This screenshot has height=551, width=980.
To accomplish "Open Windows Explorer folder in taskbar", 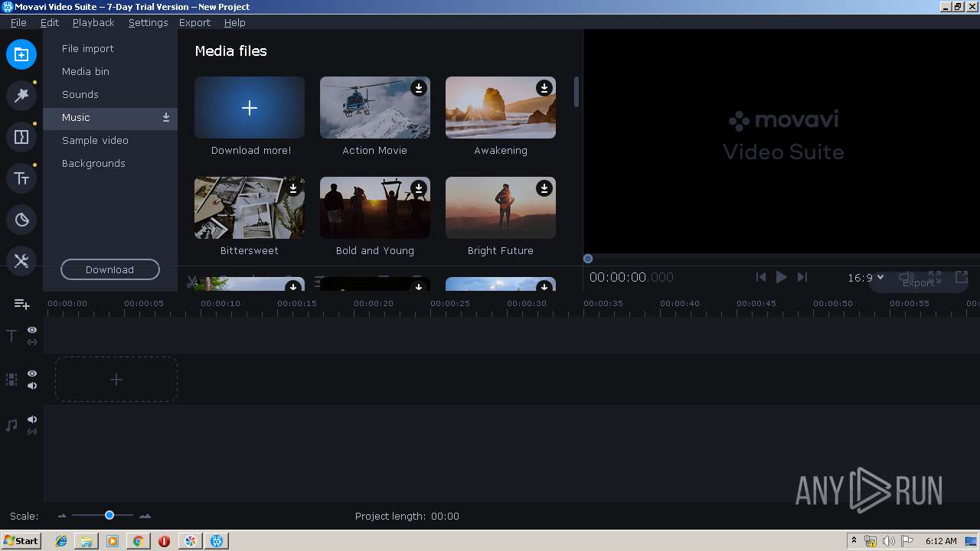I will 87,541.
